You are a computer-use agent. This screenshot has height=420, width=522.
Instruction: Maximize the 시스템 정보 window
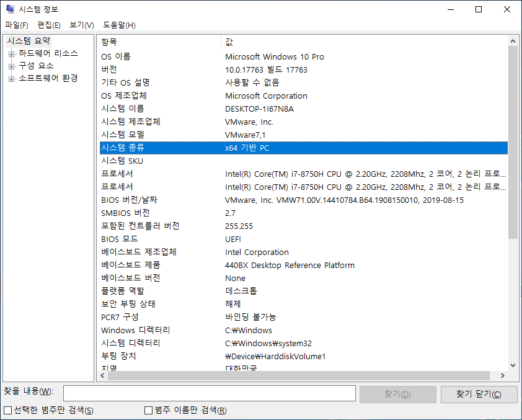479,9
